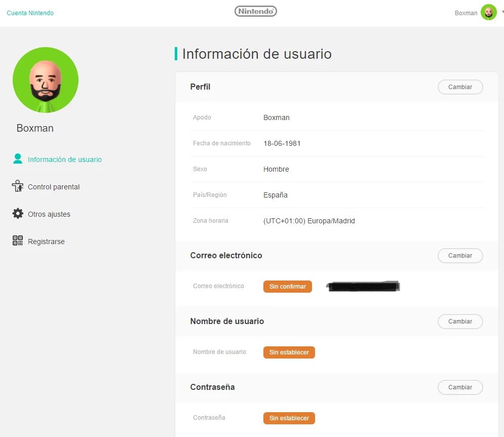The height and width of the screenshot is (437, 504).
Task: Open the Boxman avatar icon in top bar
Action: coord(488,12)
